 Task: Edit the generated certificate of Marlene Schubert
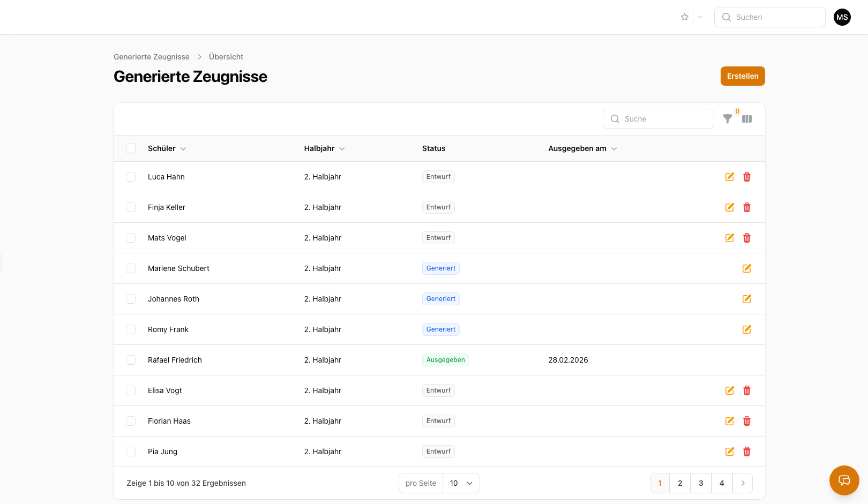[x=746, y=268]
